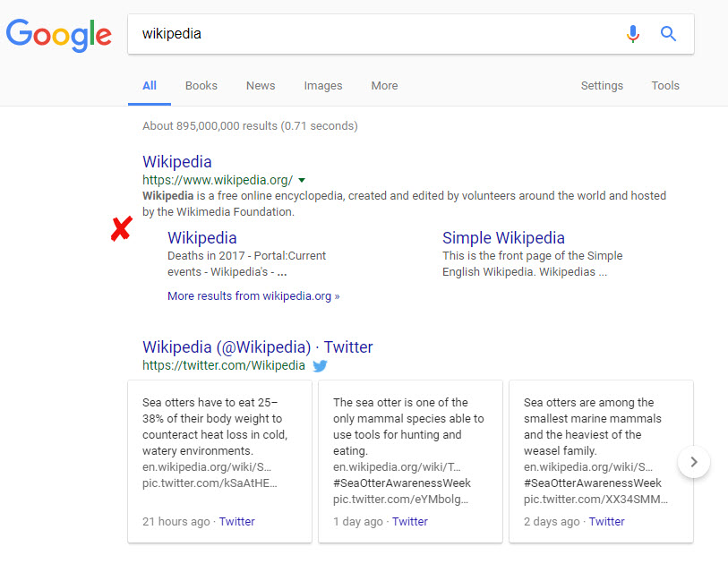Switch to the News tab
The image size is (728, 564).
click(261, 86)
